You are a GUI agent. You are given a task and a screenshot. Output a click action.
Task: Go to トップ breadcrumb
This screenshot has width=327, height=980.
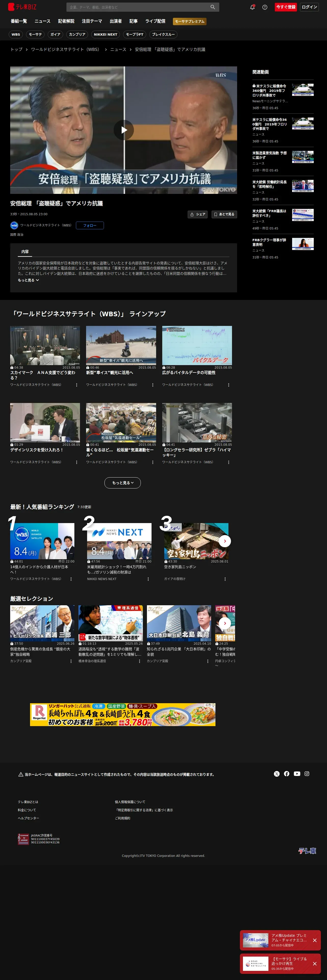click(16, 49)
